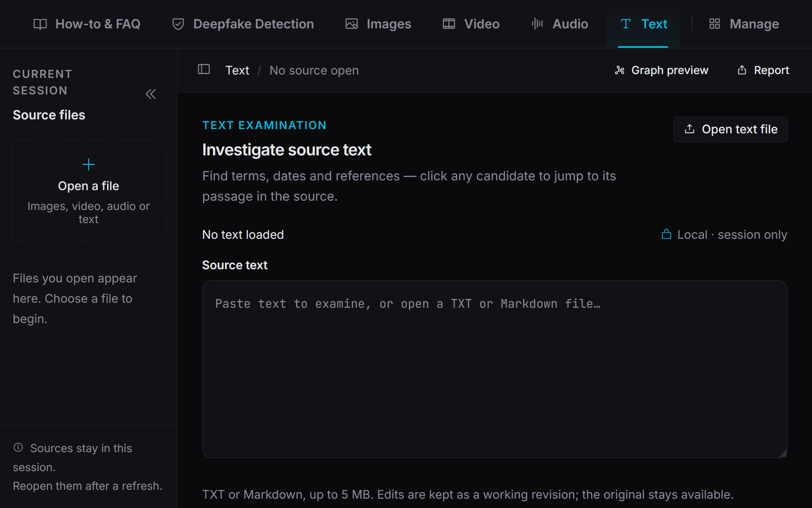
Task: Select the Text tab
Action: point(643,24)
